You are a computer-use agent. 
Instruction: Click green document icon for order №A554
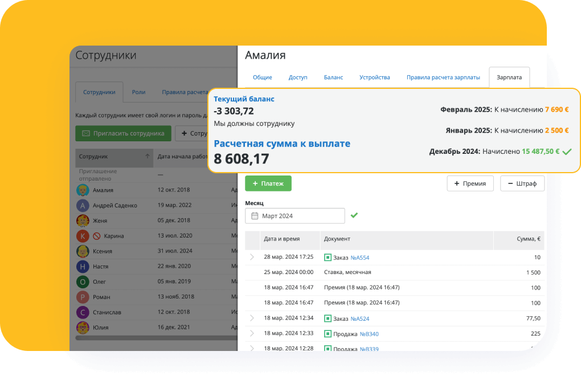coord(328,258)
